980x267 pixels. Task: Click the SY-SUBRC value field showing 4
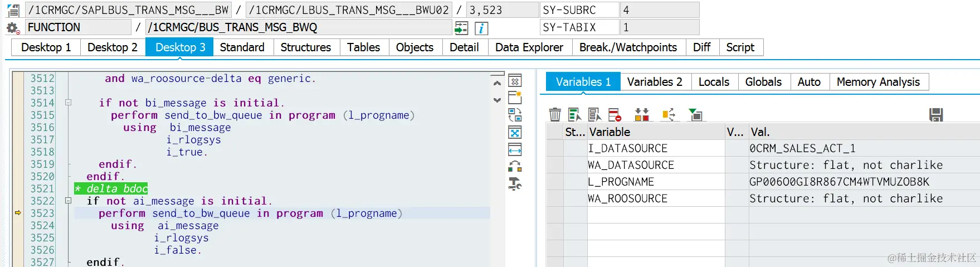[660, 10]
